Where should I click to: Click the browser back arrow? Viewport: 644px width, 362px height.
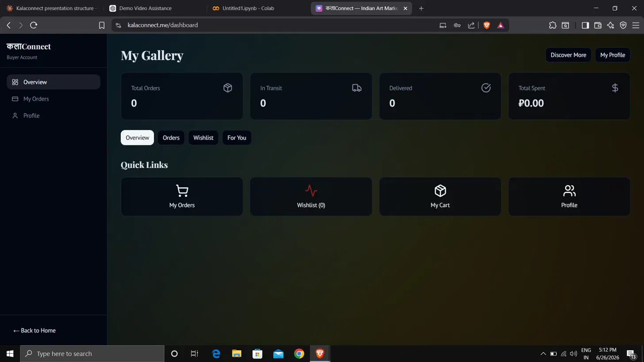click(x=8, y=25)
